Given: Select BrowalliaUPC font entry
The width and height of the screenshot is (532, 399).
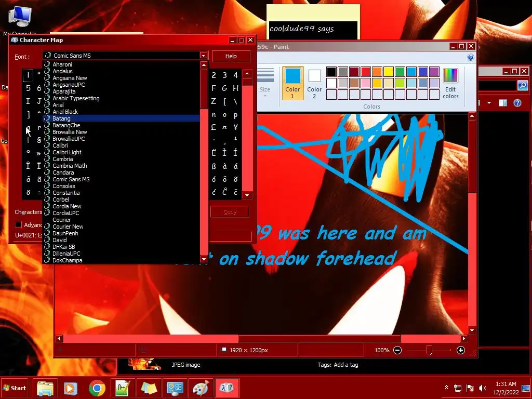Looking at the screenshot, I should [122, 139].
